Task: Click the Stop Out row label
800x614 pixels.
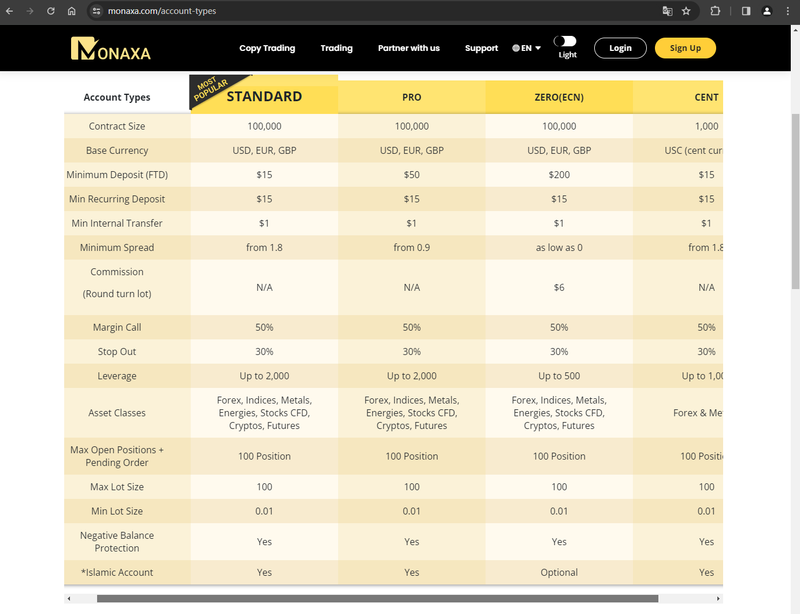Action: point(117,352)
